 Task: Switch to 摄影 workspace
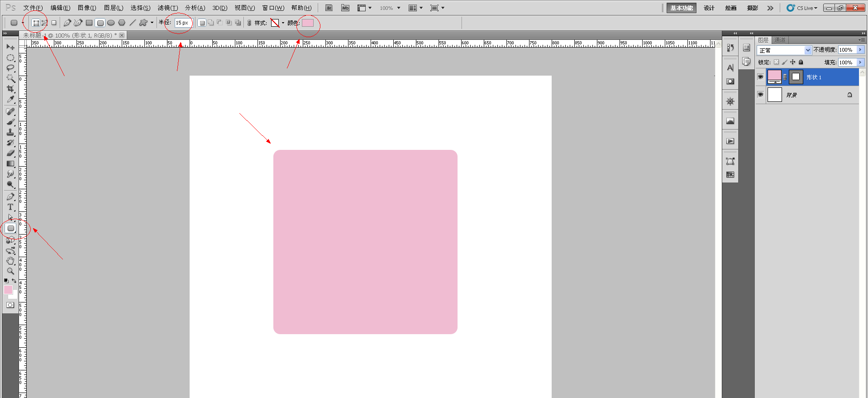click(x=753, y=8)
